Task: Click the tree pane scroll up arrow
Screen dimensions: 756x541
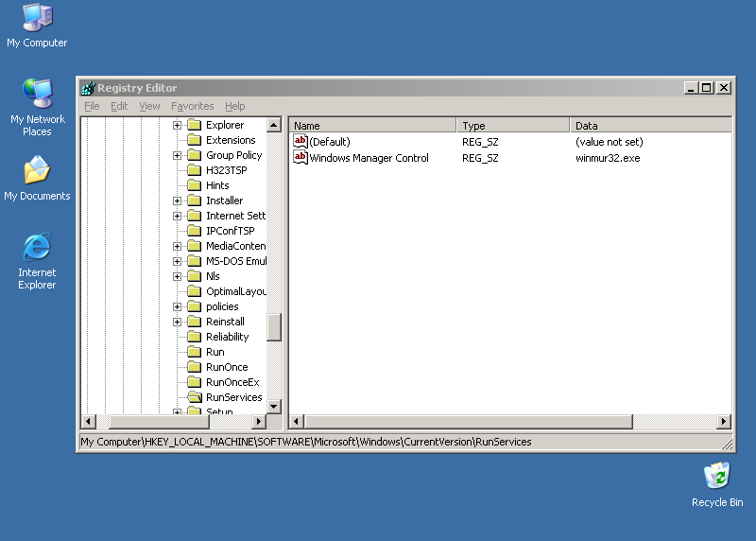Action: pyautogui.click(x=274, y=125)
